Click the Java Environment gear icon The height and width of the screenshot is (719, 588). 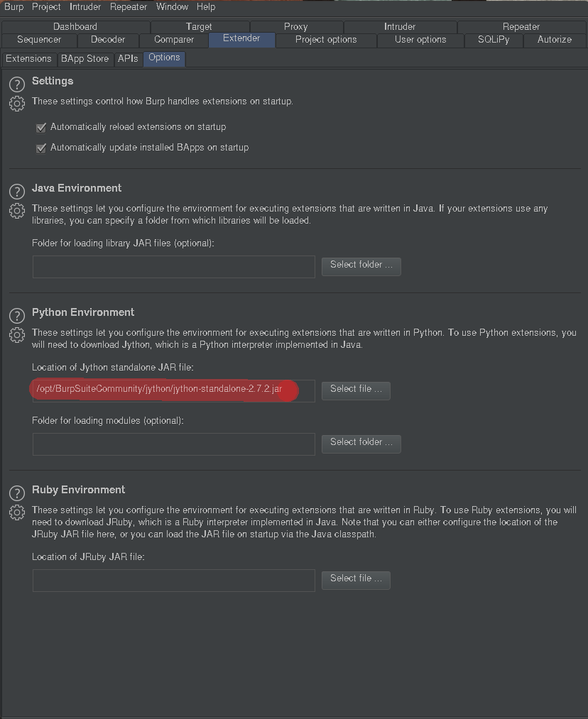coord(17,211)
